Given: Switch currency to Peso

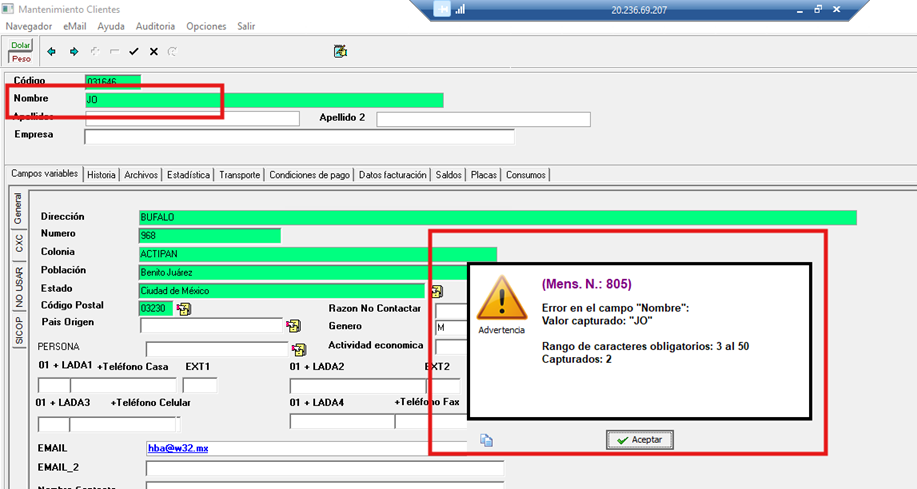Looking at the screenshot, I should [x=20, y=58].
